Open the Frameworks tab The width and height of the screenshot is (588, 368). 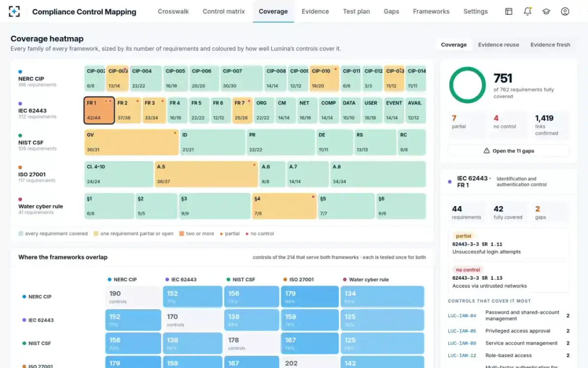pos(431,11)
